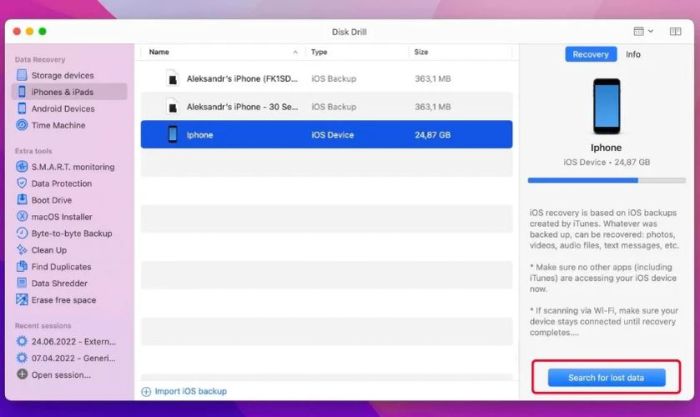
Task: Click the Time Machine clock icon
Action: click(x=22, y=125)
